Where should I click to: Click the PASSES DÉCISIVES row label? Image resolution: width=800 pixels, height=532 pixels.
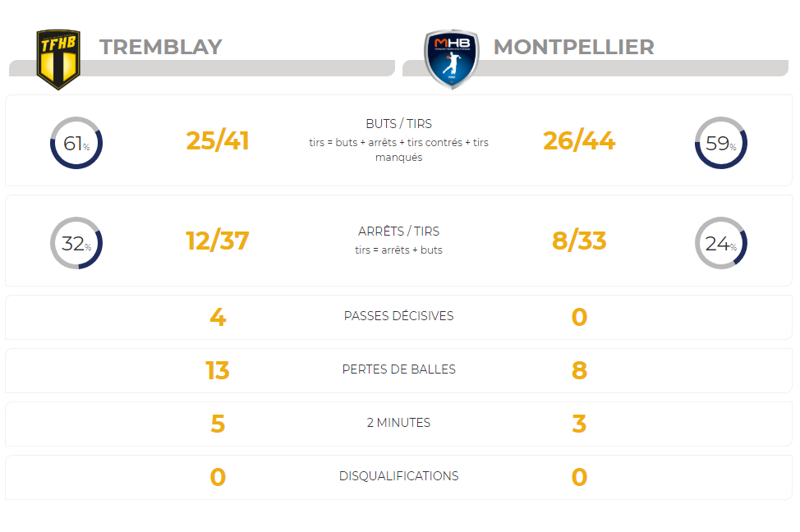pos(398,316)
